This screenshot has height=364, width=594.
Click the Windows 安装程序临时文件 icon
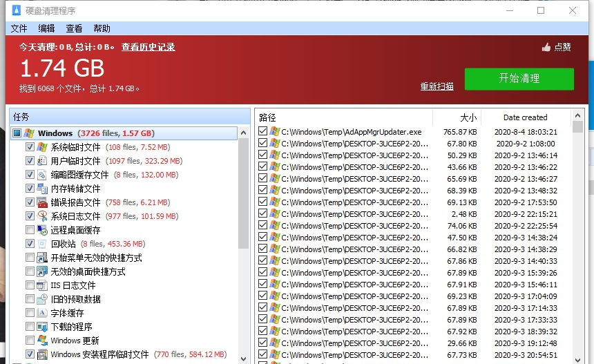pyautogui.click(x=42, y=354)
